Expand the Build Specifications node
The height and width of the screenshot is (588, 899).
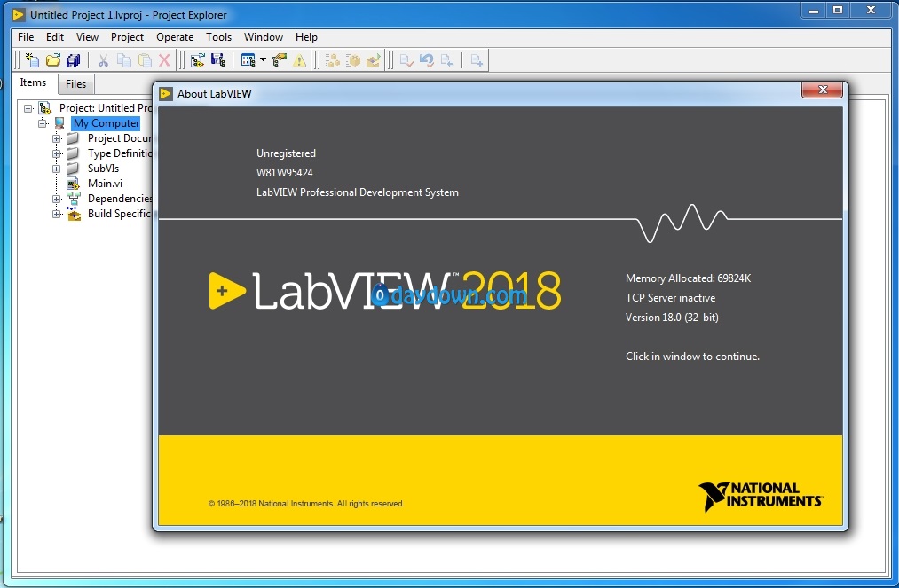[57, 214]
